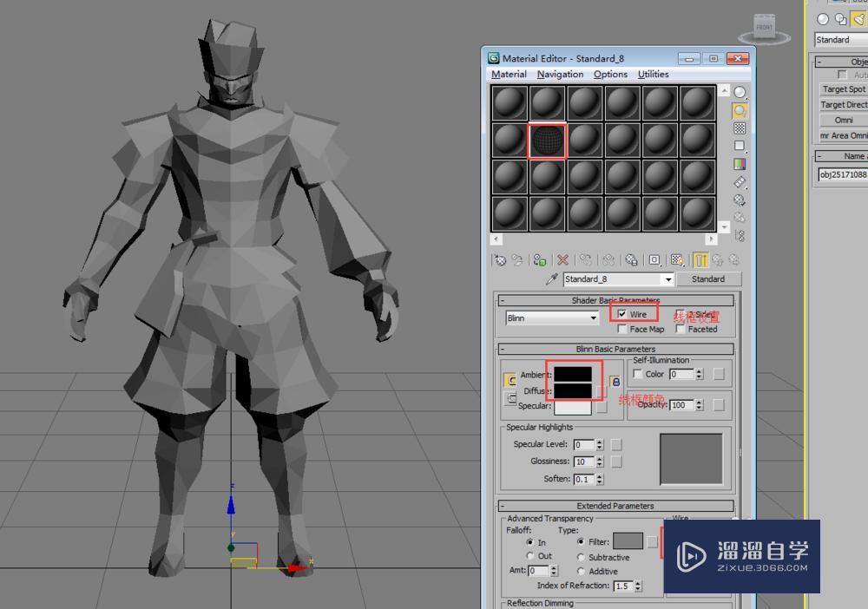The height and width of the screenshot is (609, 868).
Task: Increase Glossiness spinner
Action: tap(600, 459)
